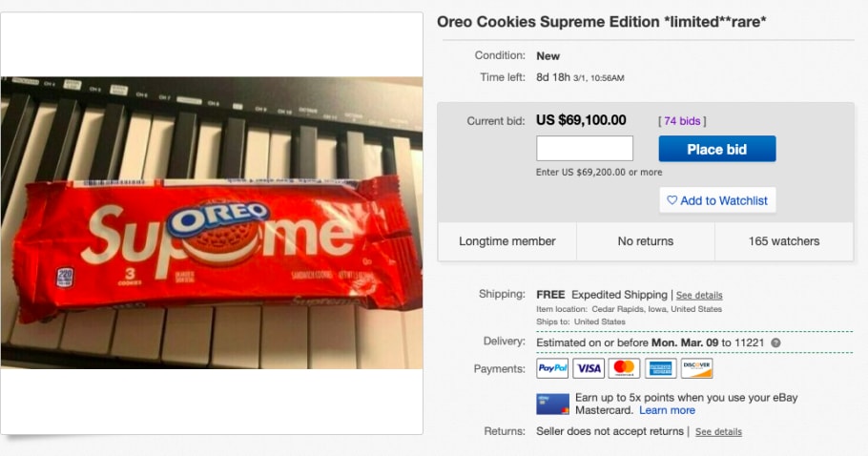Click the US $69,100.00 current bid price
This screenshot has width=868, height=456.
[x=581, y=120]
